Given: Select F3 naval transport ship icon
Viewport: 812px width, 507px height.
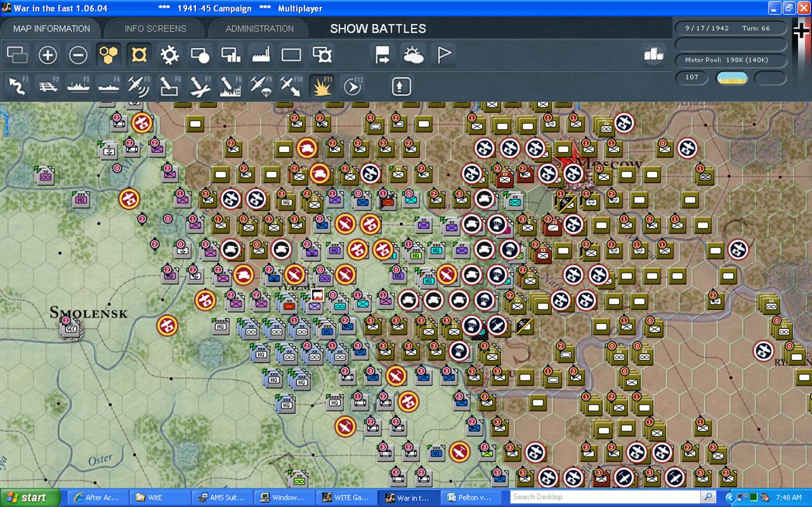Looking at the screenshot, I should [x=78, y=86].
